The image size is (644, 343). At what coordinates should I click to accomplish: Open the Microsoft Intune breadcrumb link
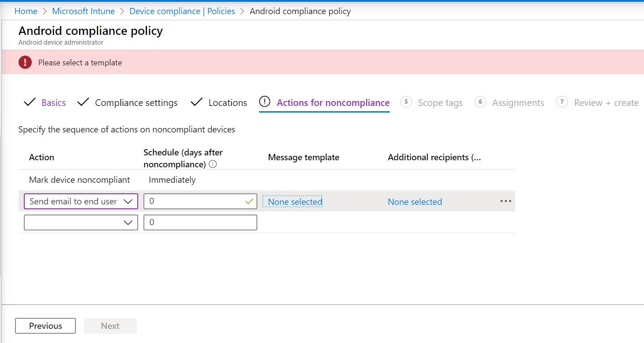click(83, 11)
